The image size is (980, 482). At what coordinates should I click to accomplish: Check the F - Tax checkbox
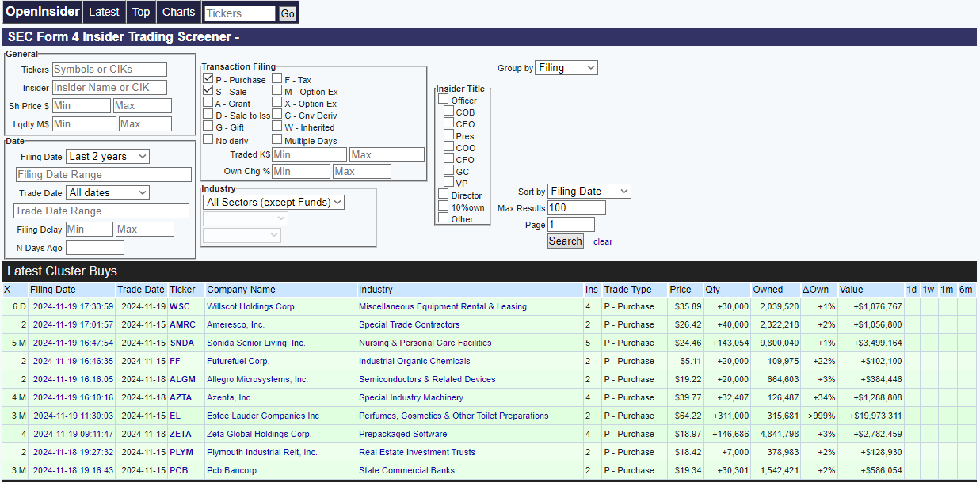277,79
